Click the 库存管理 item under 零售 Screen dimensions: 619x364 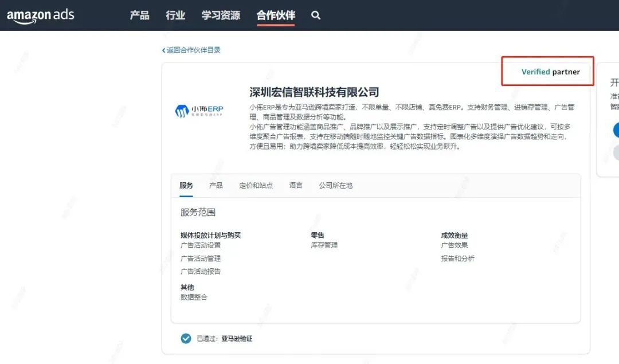(324, 245)
